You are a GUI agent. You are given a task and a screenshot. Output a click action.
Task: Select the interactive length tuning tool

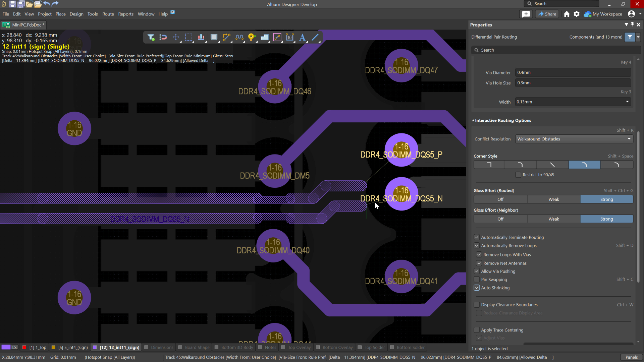(239, 37)
